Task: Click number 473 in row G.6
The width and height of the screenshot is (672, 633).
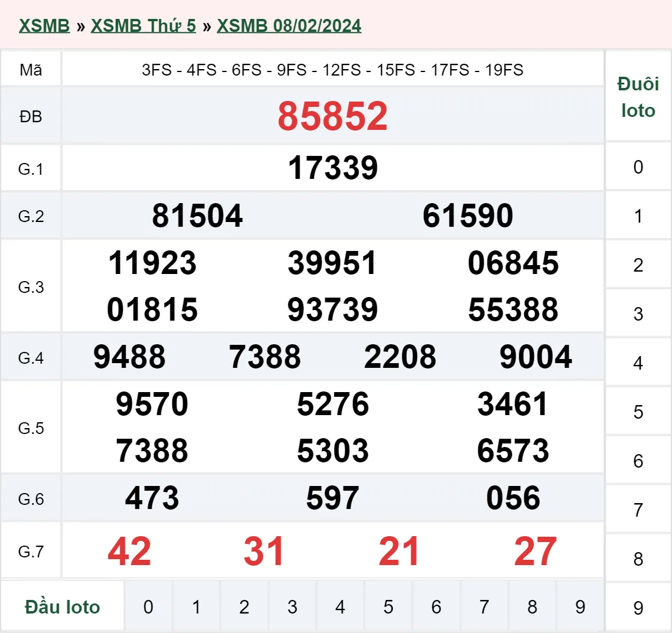Action: coord(152,498)
